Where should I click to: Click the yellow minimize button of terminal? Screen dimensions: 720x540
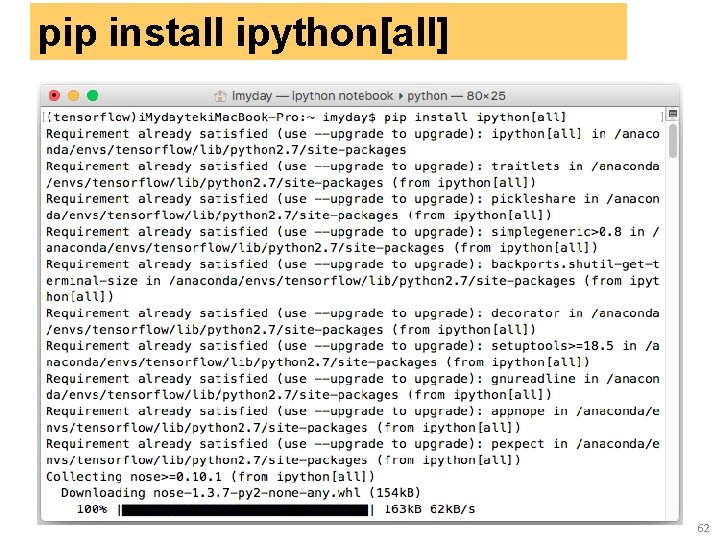pos(73,96)
